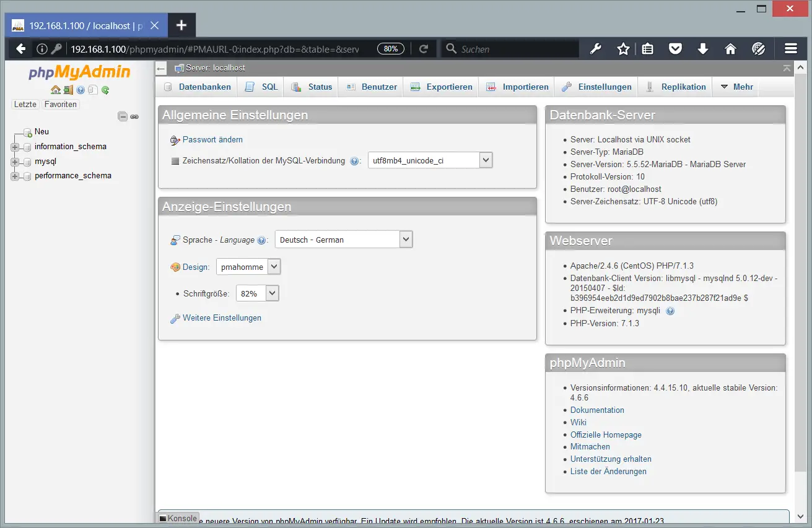The height and width of the screenshot is (528, 812).
Task: Show bookmarks list icon in browser
Action: pyautogui.click(x=648, y=49)
